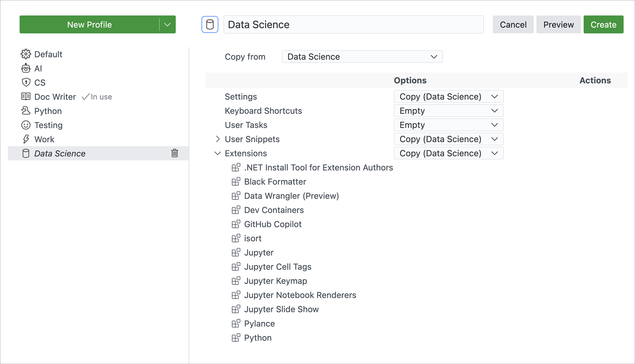Expand the User Snippets section

(x=217, y=139)
